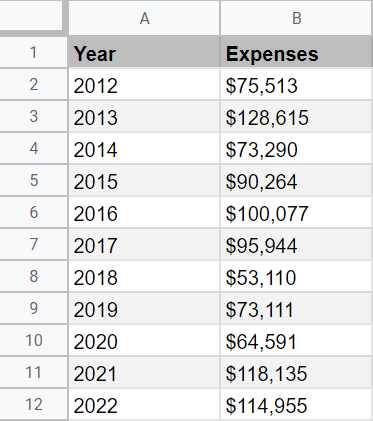
Task: Click the 2020 year cell
Action: tap(144, 340)
